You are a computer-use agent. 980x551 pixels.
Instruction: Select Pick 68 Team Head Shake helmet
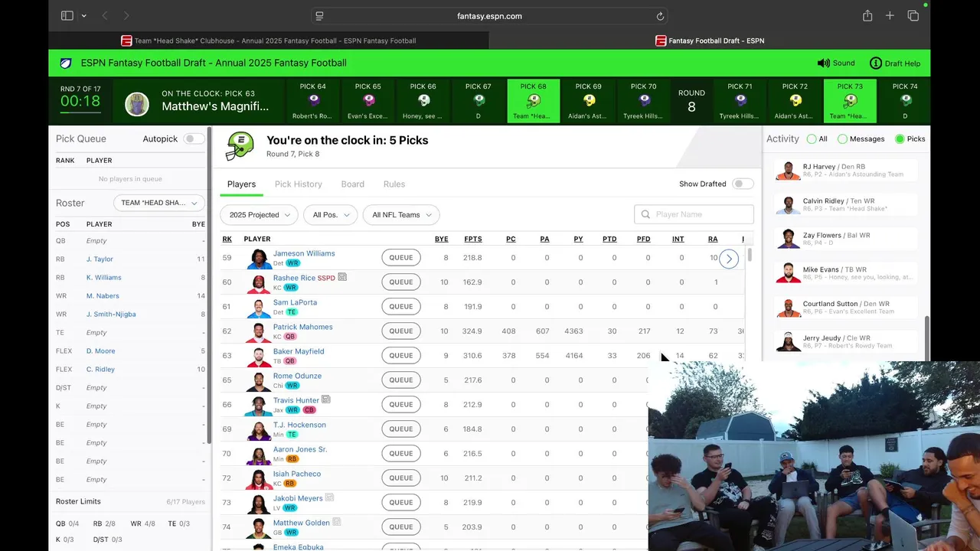534,100
